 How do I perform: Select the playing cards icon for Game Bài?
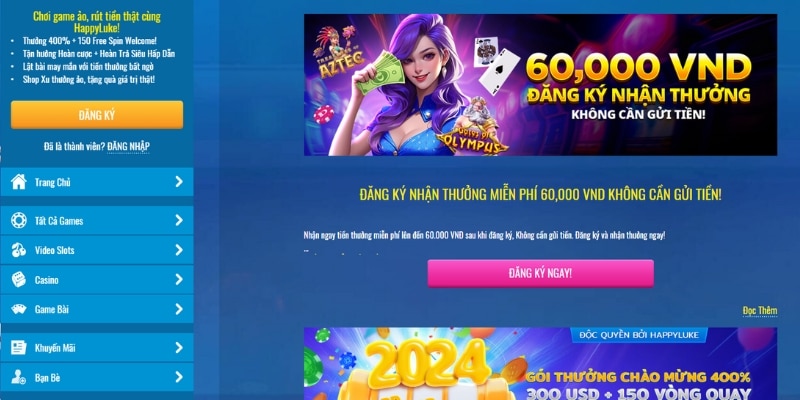(19, 309)
